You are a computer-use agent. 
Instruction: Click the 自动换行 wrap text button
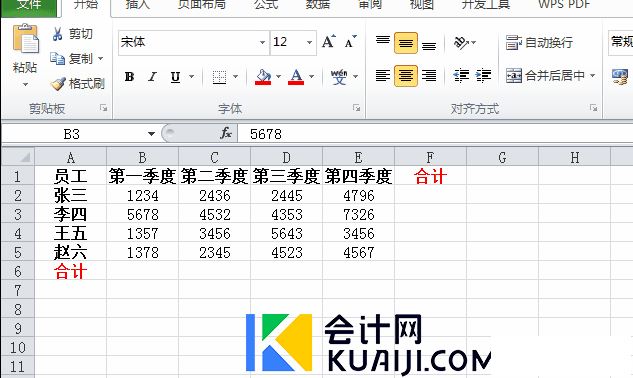[539, 42]
